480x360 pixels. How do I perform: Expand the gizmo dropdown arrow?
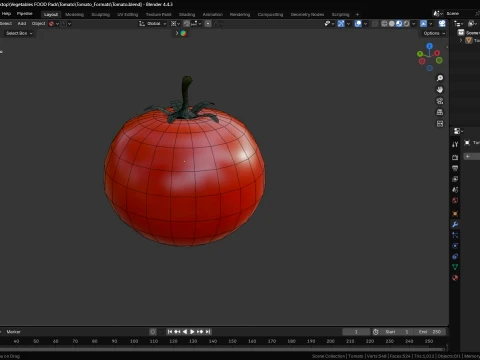point(348,24)
